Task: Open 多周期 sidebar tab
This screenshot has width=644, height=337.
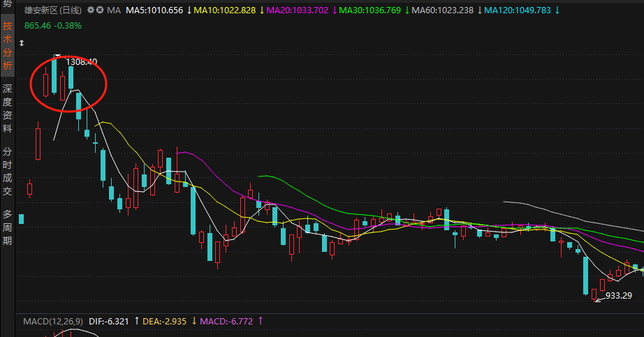Action: pos(8,227)
